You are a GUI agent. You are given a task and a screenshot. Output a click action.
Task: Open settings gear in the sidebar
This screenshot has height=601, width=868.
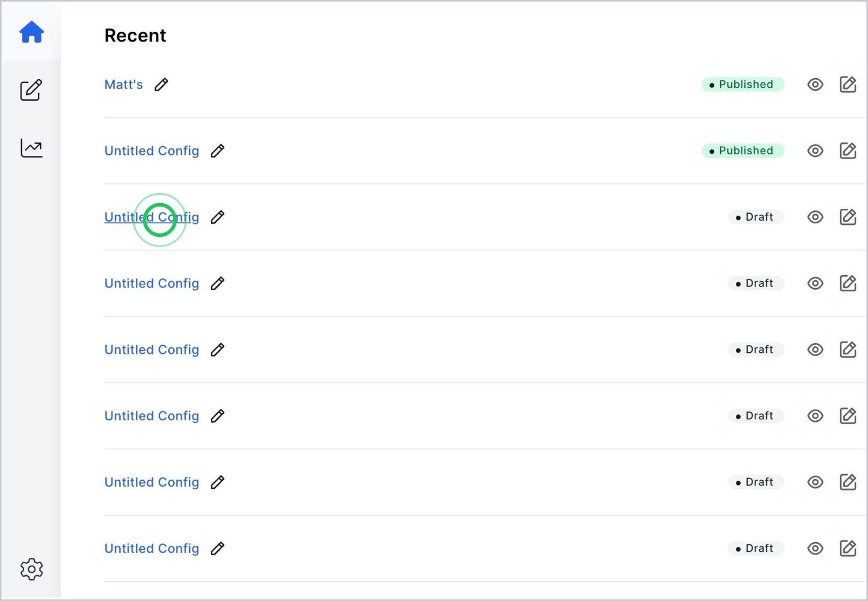click(x=31, y=569)
